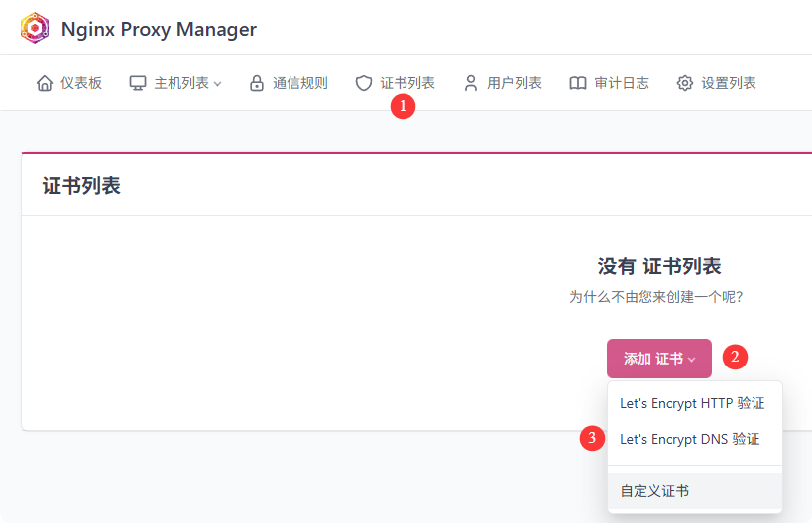Viewport: 812px width, 523px height.
Task: Choose Let's Encrypt HTTP 验证 option
Action: (x=692, y=403)
